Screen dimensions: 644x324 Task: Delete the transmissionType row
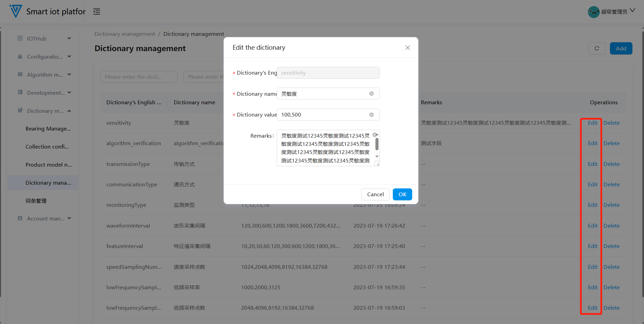click(x=612, y=164)
